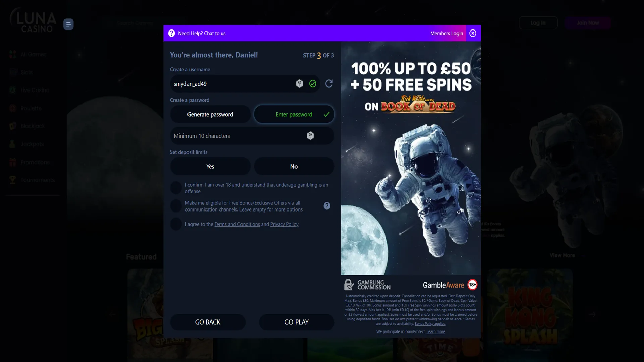
Task: Click the 18+ age restriction badge
Action: pyautogui.click(x=472, y=285)
